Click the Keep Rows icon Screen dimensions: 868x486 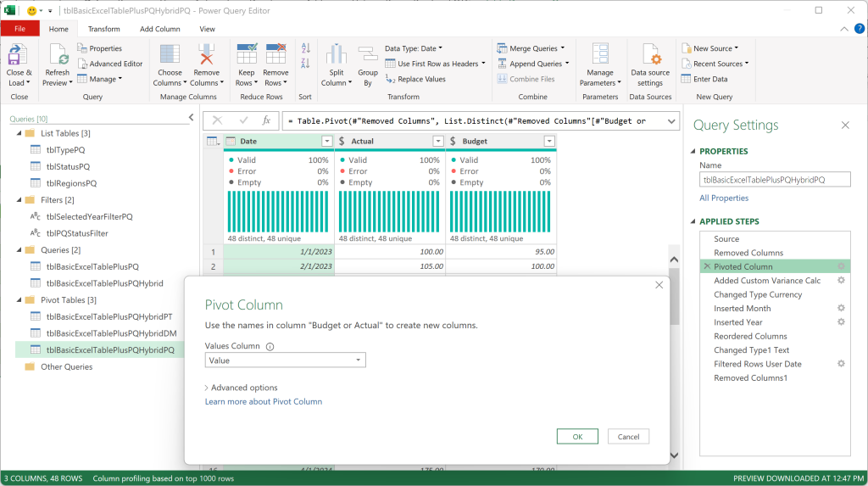click(247, 55)
